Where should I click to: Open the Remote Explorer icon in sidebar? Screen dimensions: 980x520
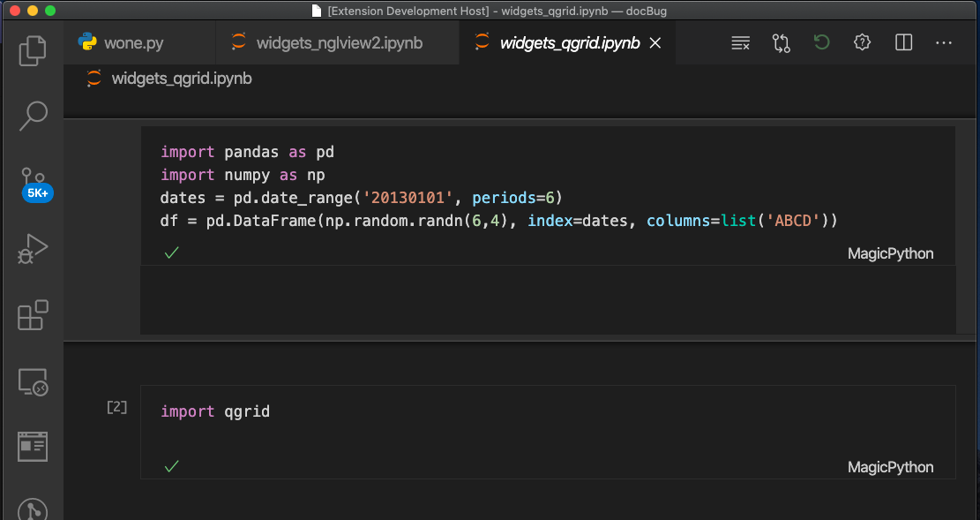(33, 382)
